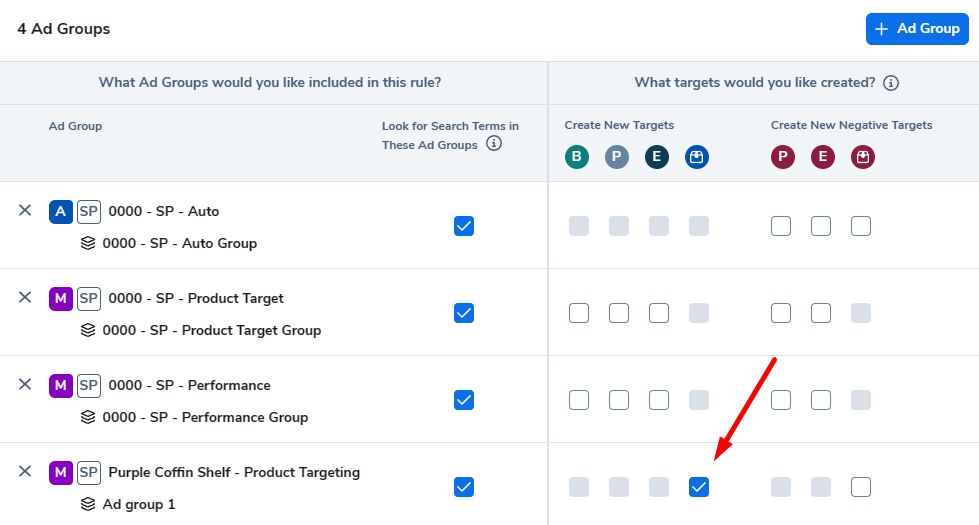The height and width of the screenshot is (525, 979).
Task: Enable broad target for SP - Performance
Action: point(579,400)
